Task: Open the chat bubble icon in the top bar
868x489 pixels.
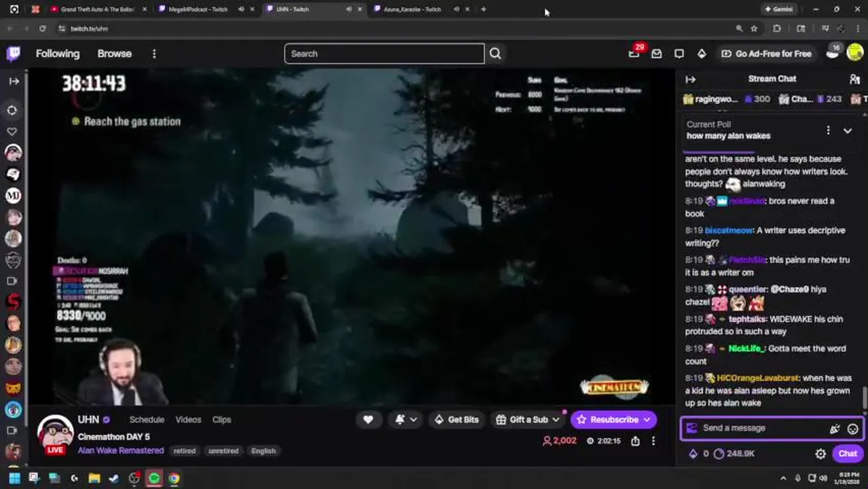Action: tap(679, 54)
